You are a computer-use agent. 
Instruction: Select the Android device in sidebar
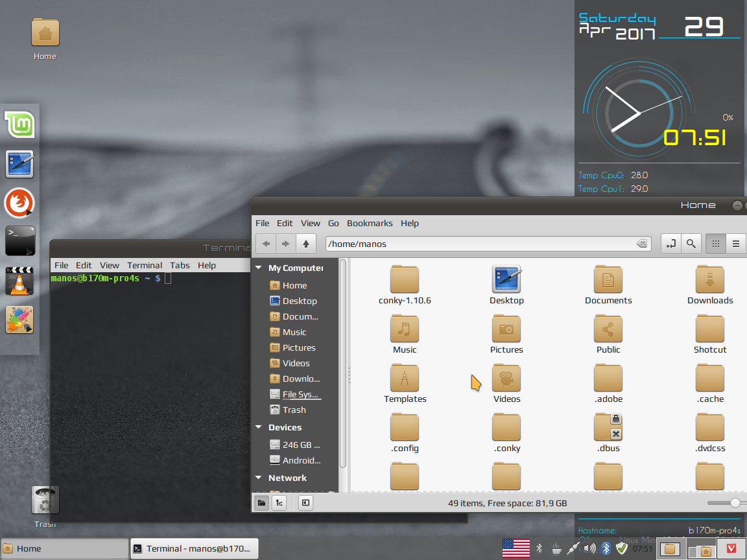click(x=296, y=460)
